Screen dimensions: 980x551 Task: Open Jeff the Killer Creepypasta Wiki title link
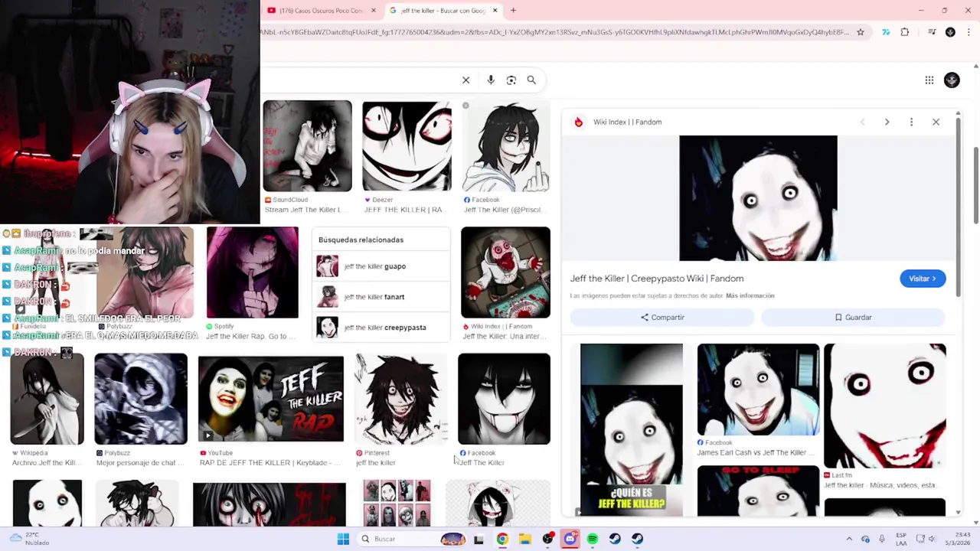(x=657, y=279)
